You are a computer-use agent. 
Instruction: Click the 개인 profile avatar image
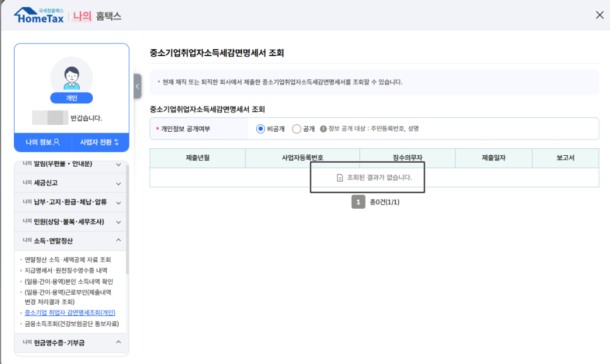[71, 73]
